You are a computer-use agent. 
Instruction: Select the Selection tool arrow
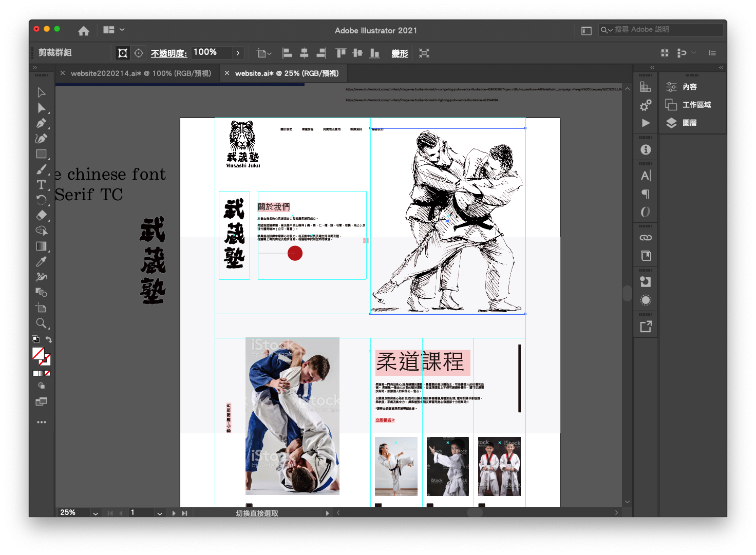(x=42, y=92)
